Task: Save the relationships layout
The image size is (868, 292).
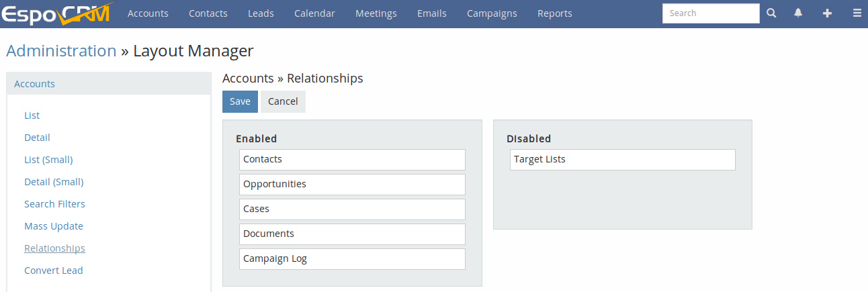Action: click(240, 101)
